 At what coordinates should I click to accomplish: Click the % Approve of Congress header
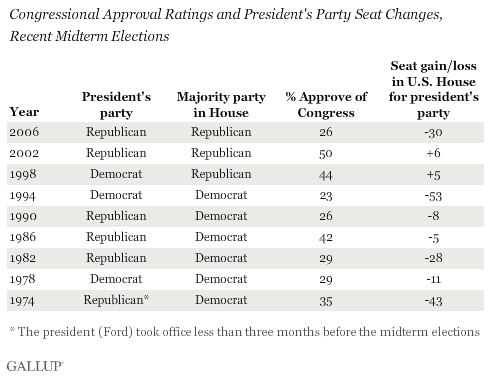click(x=326, y=105)
